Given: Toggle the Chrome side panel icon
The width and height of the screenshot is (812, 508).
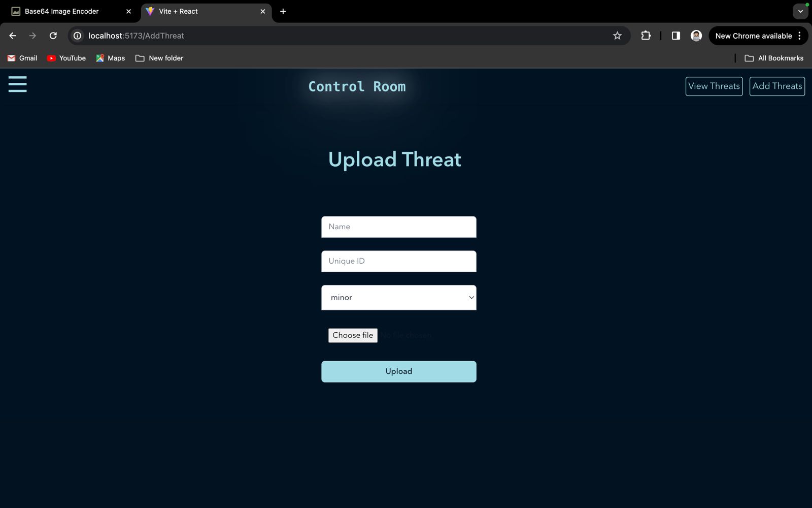Looking at the screenshot, I should coord(675,36).
